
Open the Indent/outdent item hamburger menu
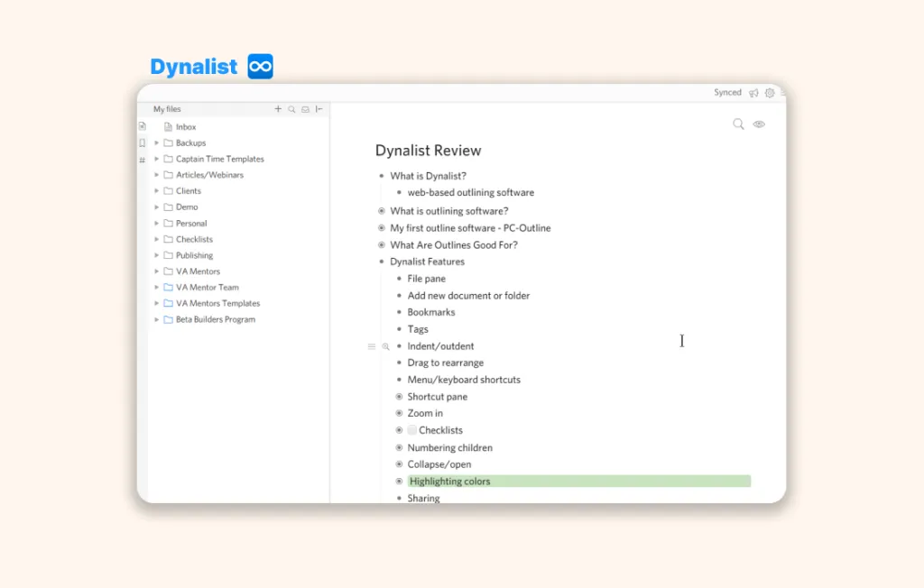[x=371, y=346]
